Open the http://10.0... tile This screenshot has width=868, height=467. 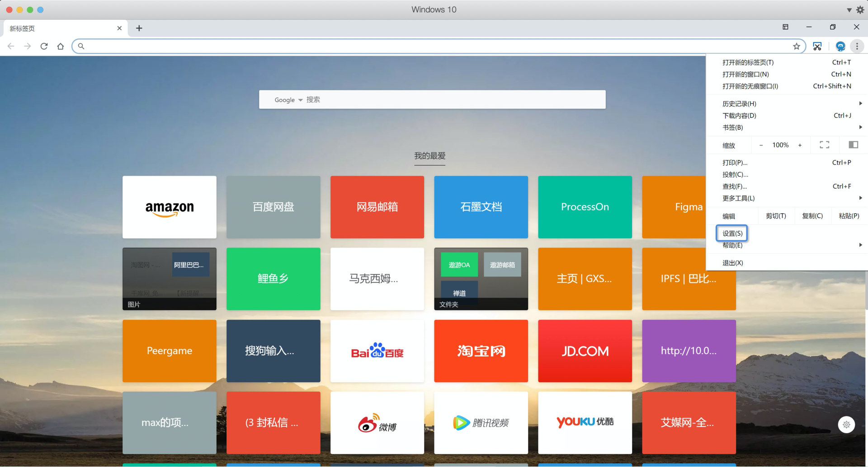coord(689,351)
